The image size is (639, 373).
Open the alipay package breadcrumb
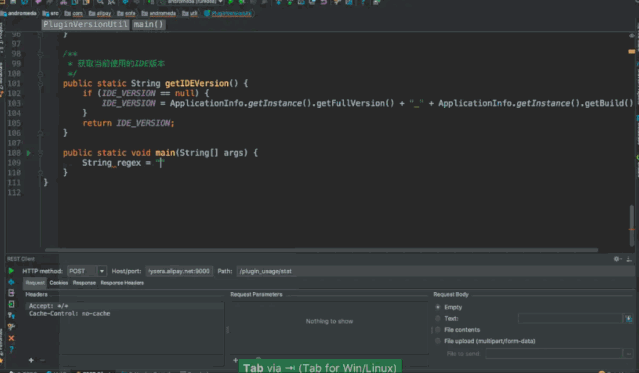pyautogui.click(x=100, y=13)
